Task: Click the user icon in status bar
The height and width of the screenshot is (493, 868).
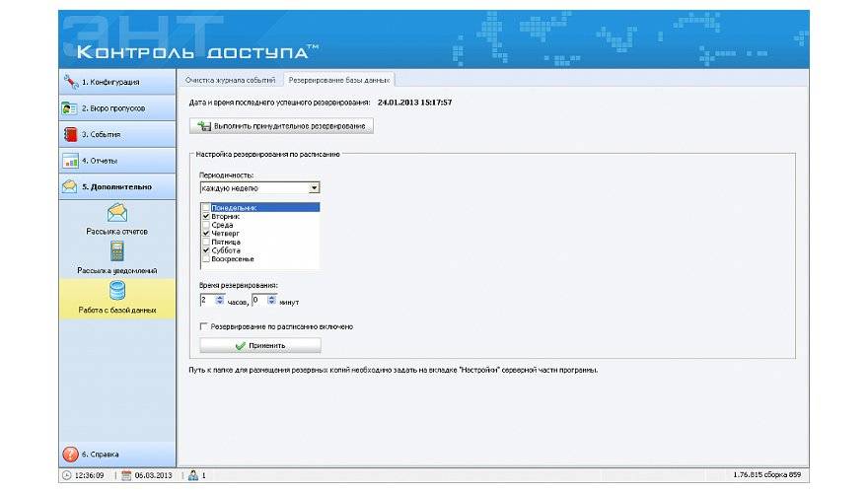Action: point(192,475)
